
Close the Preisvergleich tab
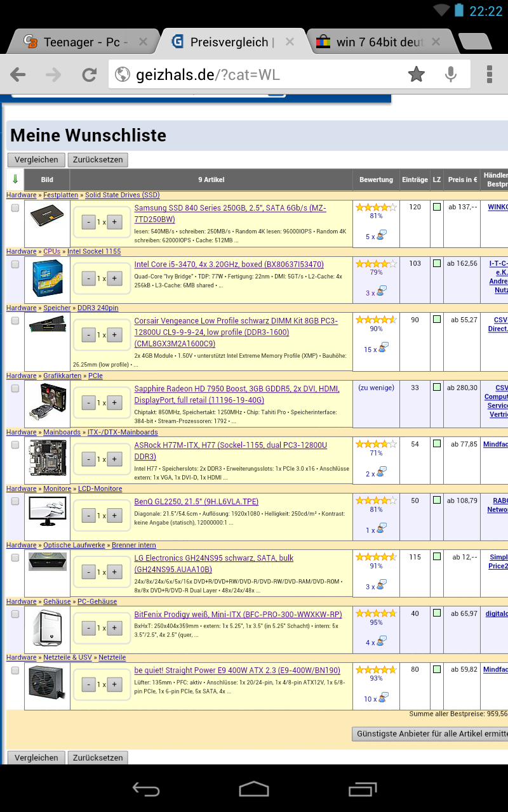(x=290, y=42)
